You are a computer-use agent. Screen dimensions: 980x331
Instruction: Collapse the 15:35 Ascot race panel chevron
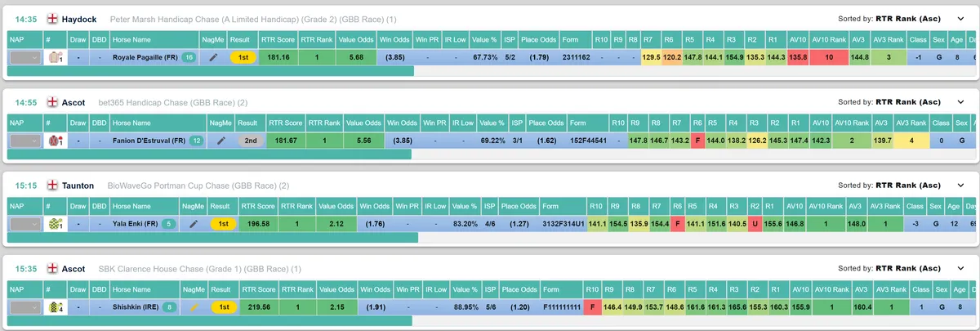pos(960,269)
